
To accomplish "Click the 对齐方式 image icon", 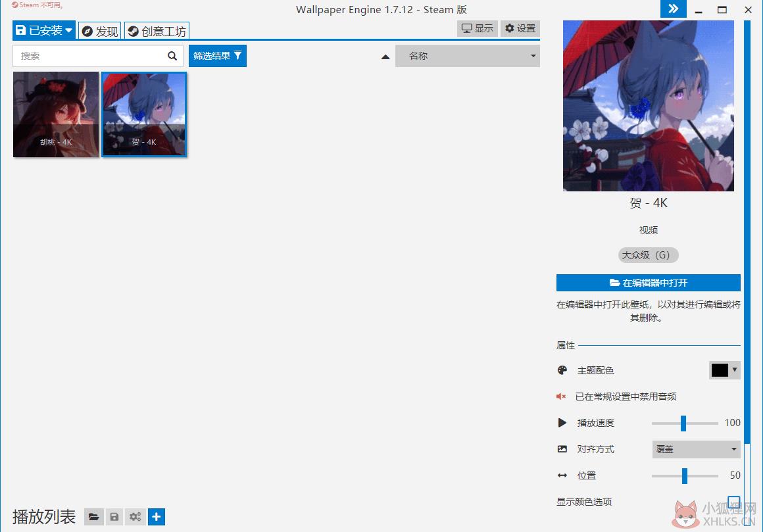I will coord(562,449).
